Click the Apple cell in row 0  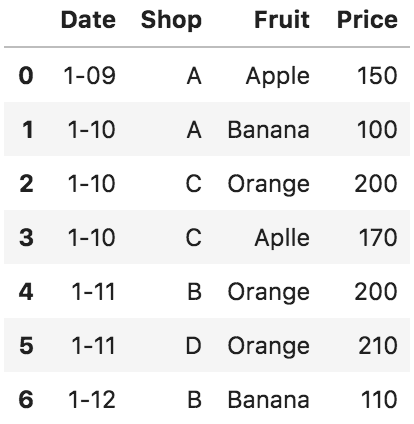coord(278,77)
